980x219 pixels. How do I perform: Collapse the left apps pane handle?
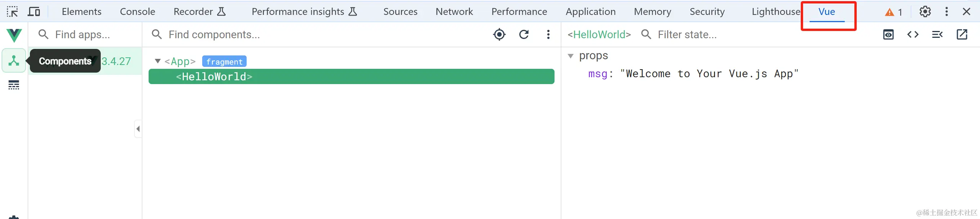(x=138, y=129)
